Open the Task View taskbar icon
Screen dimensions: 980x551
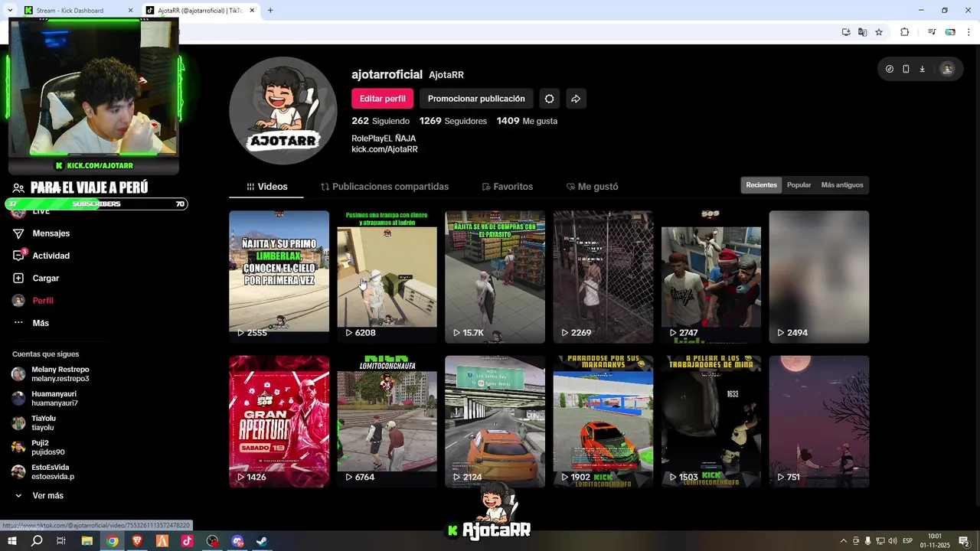tap(61, 541)
